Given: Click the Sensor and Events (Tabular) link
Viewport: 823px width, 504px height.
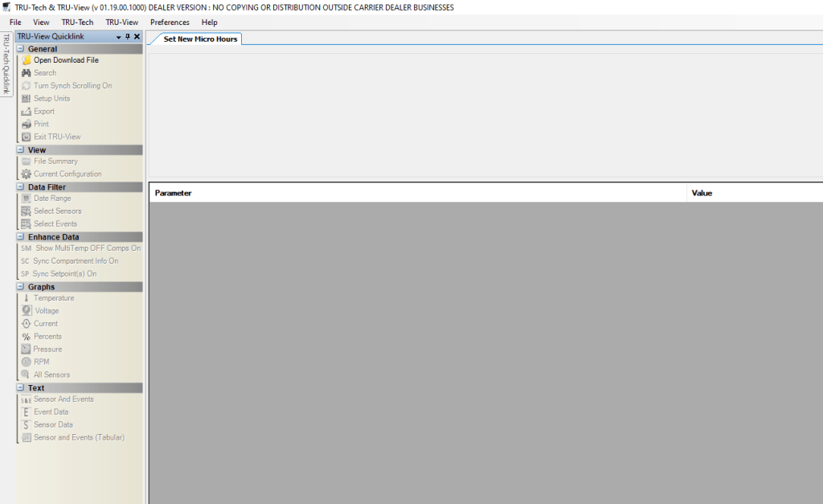Looking at the screenshot, I should coord(79,438).
